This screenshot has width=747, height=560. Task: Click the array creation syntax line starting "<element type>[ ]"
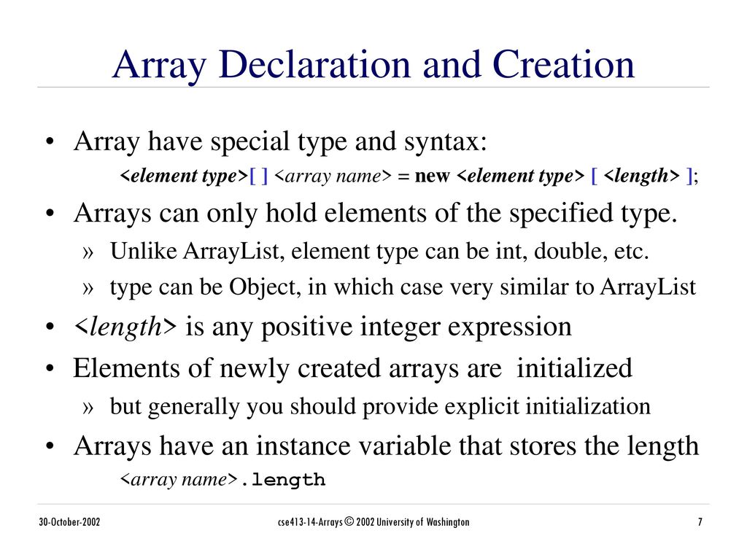coord(409,176)
